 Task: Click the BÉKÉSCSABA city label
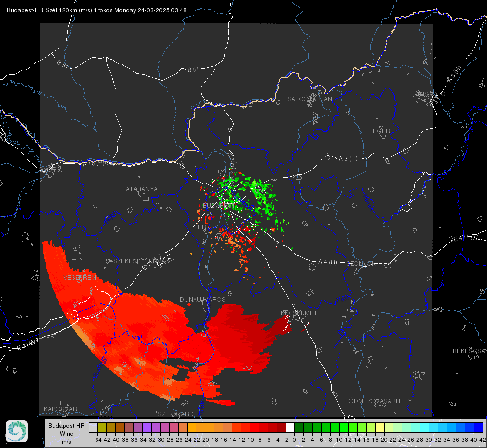coord(470,351)
